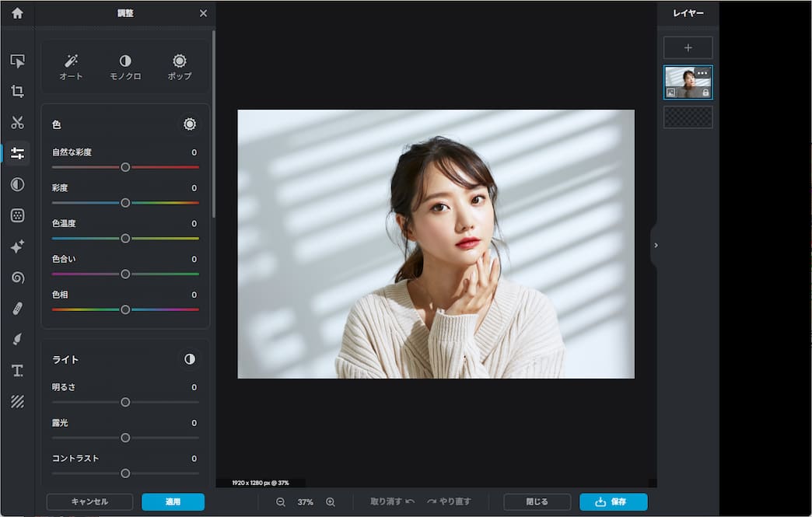Click the 色相 rainbow slider
Viewport: 812px width, 517px height.
click(125, 309)
